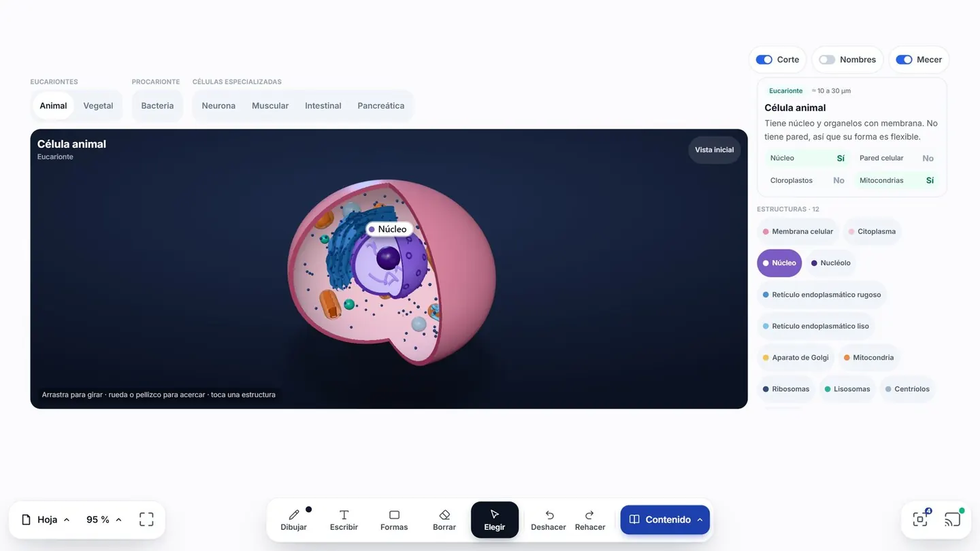This screenshot has width=980, height=551.
Task: Highlight the Lisosomas chip
Action: 847,389
